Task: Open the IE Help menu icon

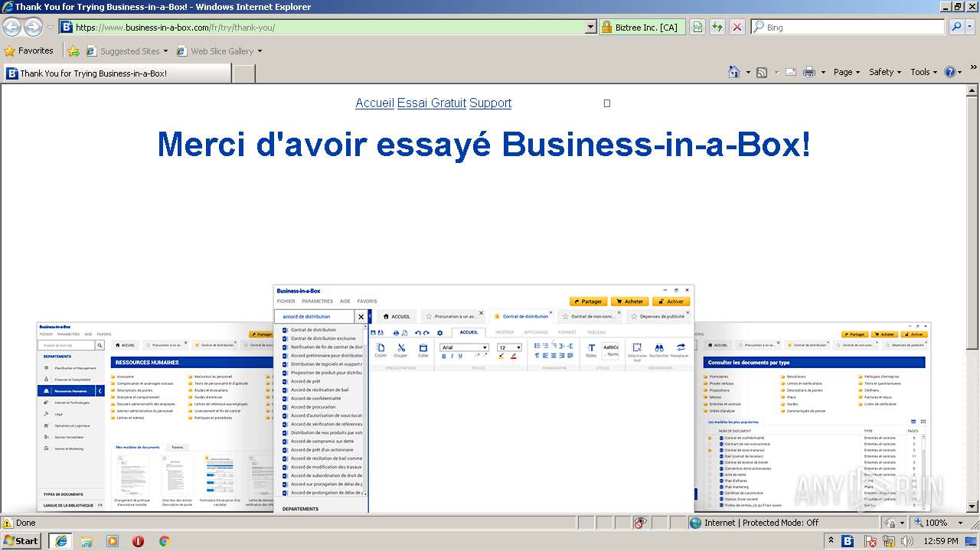Action: 950,72
